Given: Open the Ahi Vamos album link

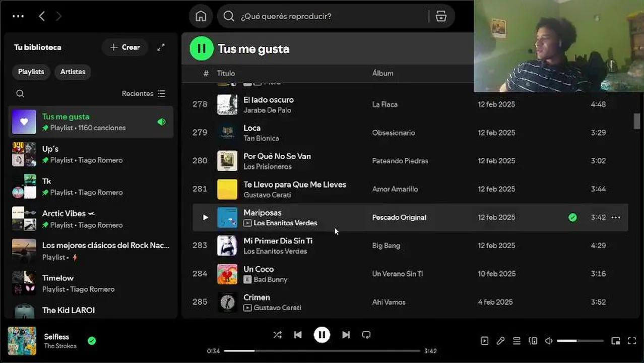Looking at the screenshot, I should tap(389, 302).
